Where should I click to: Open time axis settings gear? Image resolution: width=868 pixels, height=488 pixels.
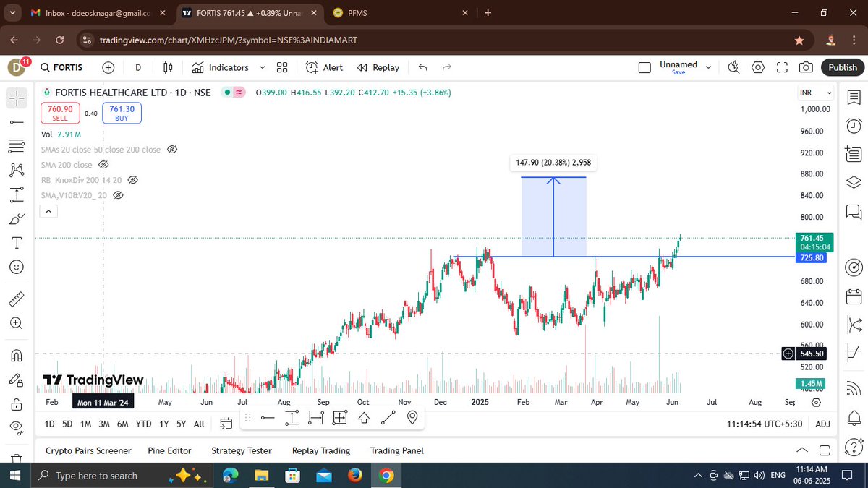tap(816, 402)
